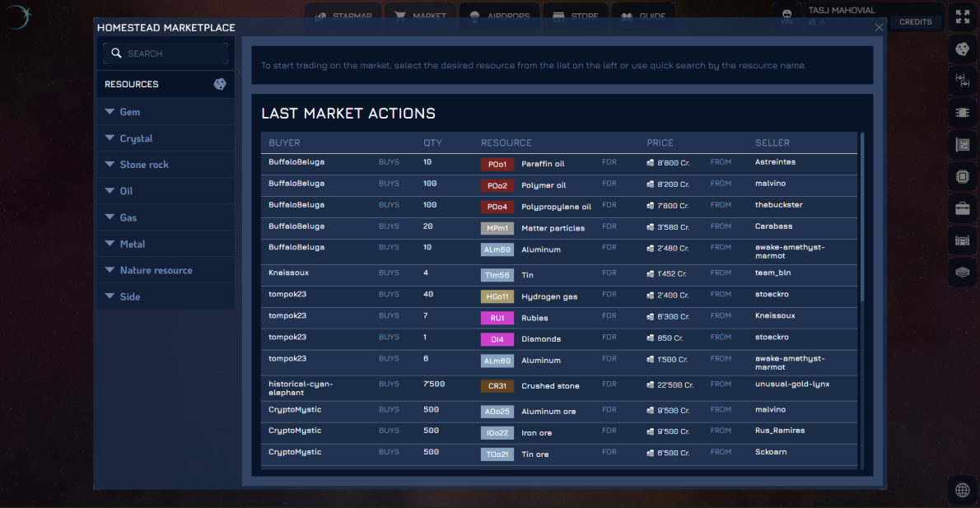Click the asteroid icon beside Resources header
The width and height of the screenshot is (980, 508).
click(x=220, y=84)
